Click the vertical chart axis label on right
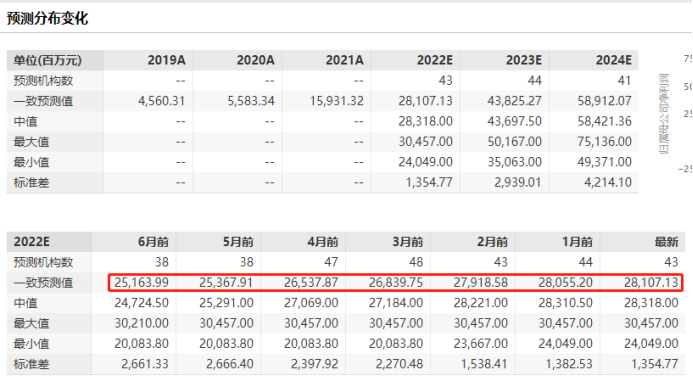693x381 pixels. point(664,114)
